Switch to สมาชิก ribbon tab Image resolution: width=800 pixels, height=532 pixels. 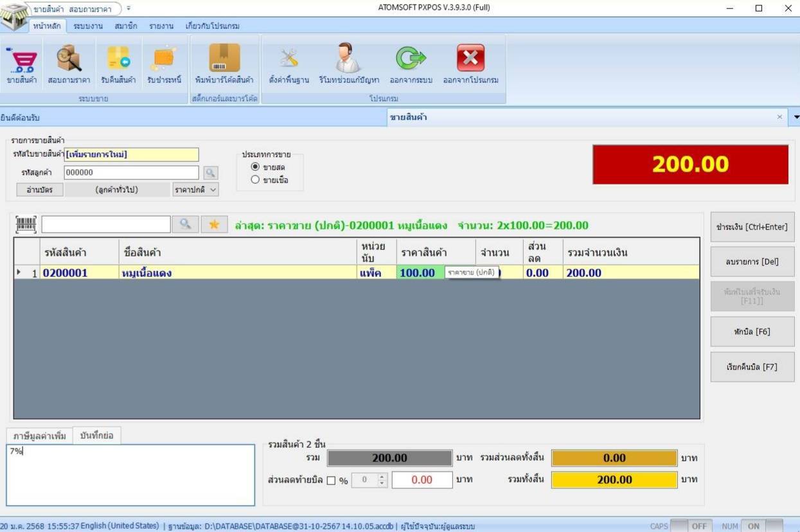pos(126,26)
